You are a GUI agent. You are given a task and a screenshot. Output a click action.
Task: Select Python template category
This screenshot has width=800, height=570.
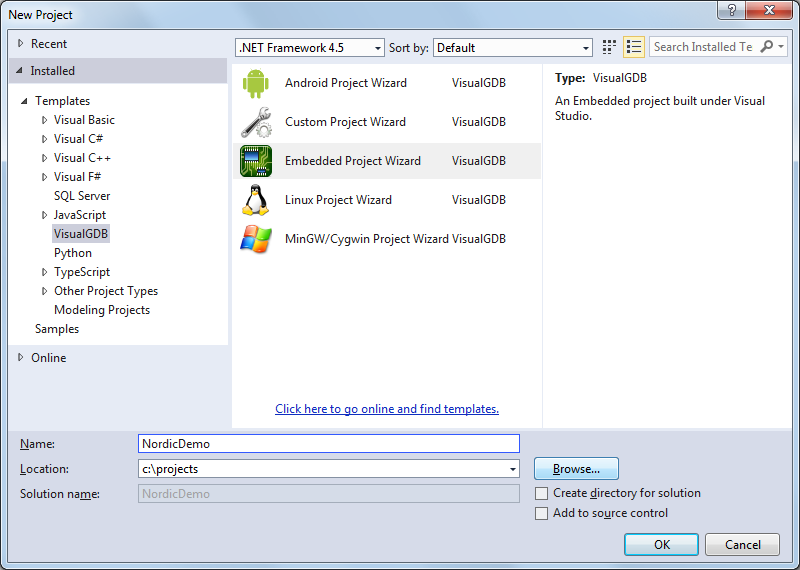pos(73,253)
